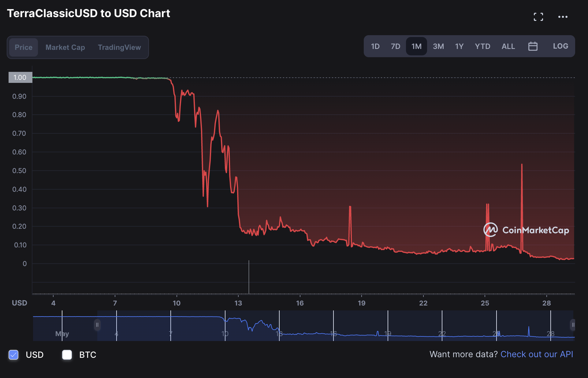The height and width of the screenshot is (378, 588).
Task: Enable the BTC currency checkbox
Action: click(67, 355)
